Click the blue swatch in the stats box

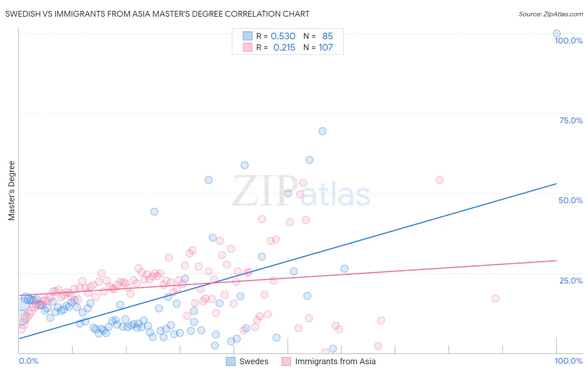[x=248, y=36]
